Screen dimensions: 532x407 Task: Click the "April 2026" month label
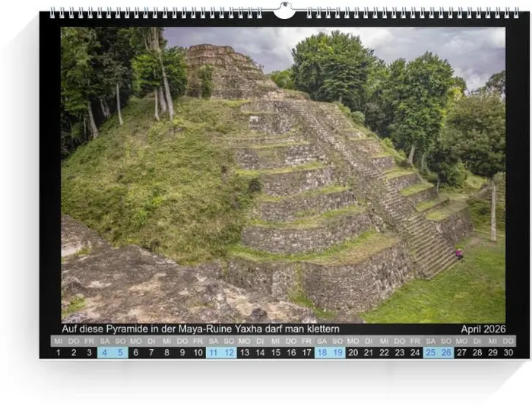(x=483, y=329)
